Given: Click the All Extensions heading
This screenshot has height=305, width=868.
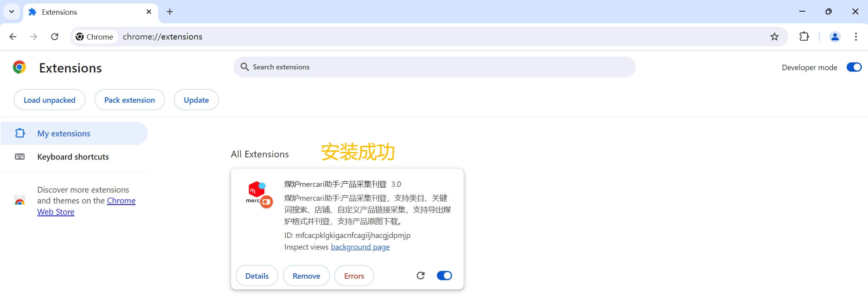Looking at the screenshot, I should point(260,154).
